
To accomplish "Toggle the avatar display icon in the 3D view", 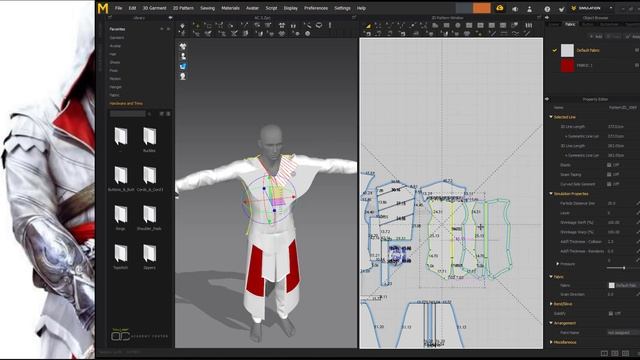I will click(183, 56).
